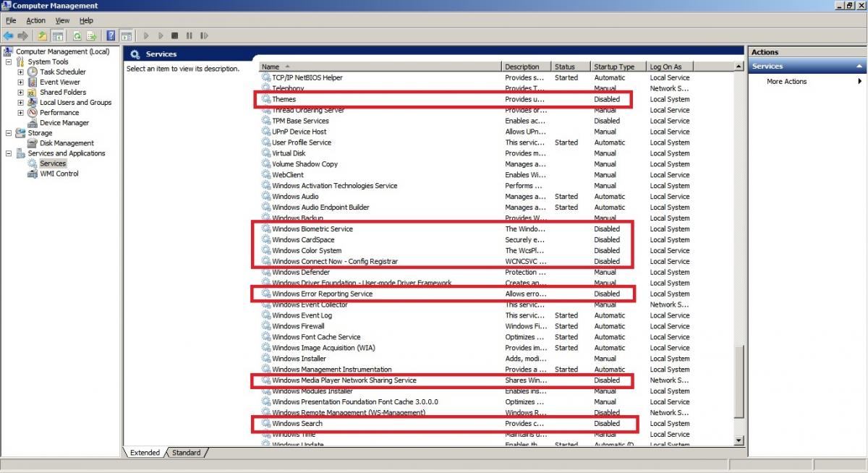Collapse the Storage tree node

(x=9, y=133)
